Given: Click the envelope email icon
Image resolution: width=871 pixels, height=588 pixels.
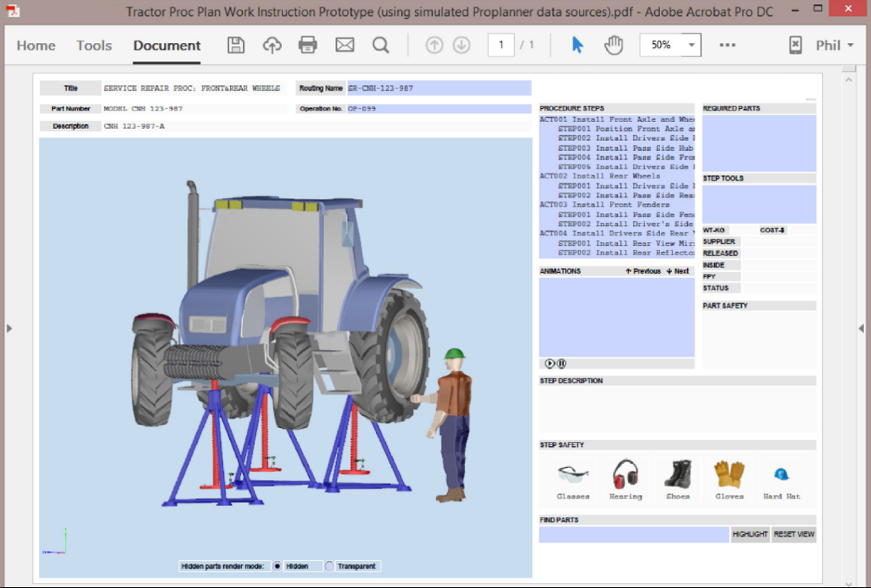Looking at the screenshot, I should [x=345, y=45].
